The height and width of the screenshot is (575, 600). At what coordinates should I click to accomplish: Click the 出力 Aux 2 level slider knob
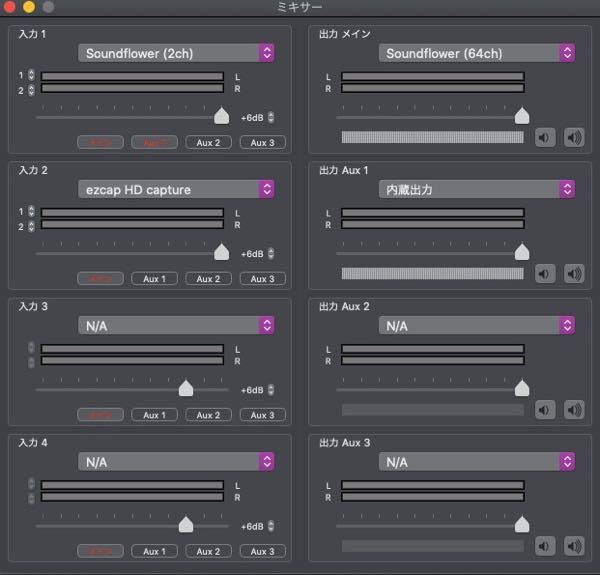[x=522, y=388]
